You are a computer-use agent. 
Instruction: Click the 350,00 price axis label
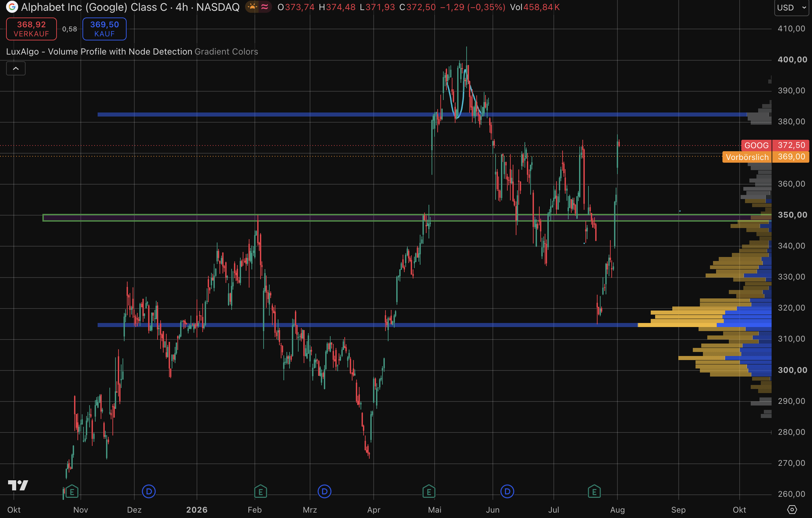click(x=792, y=215)
